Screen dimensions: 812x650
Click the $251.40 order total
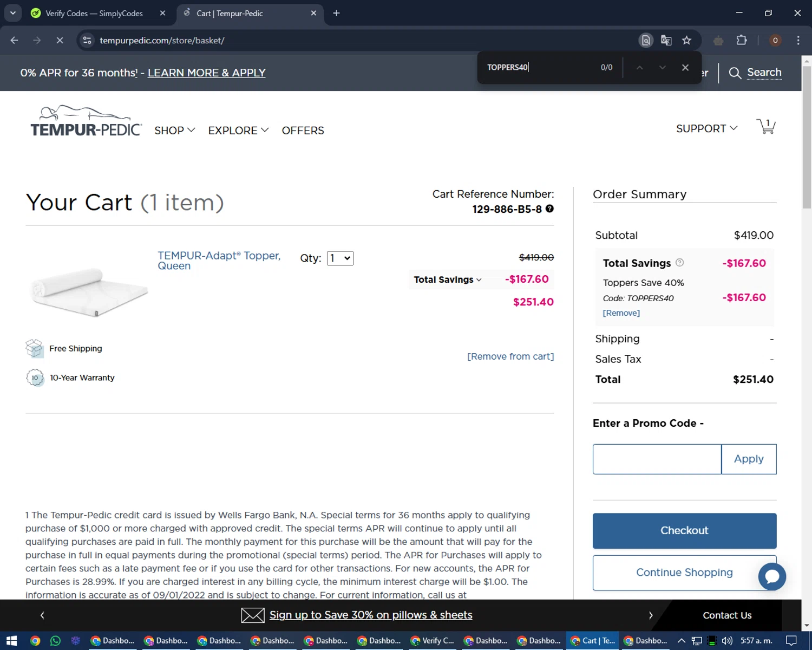[753, 380]
